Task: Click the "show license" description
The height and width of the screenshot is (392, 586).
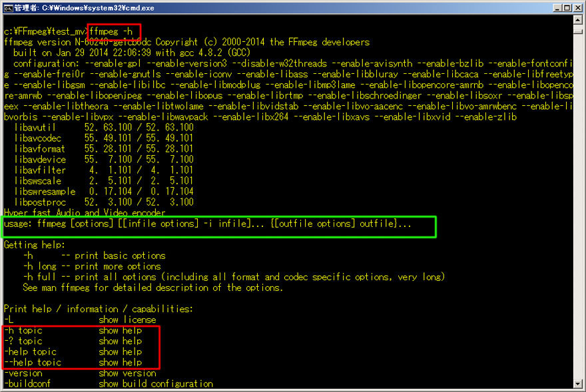Action: (x=127, y=320)
